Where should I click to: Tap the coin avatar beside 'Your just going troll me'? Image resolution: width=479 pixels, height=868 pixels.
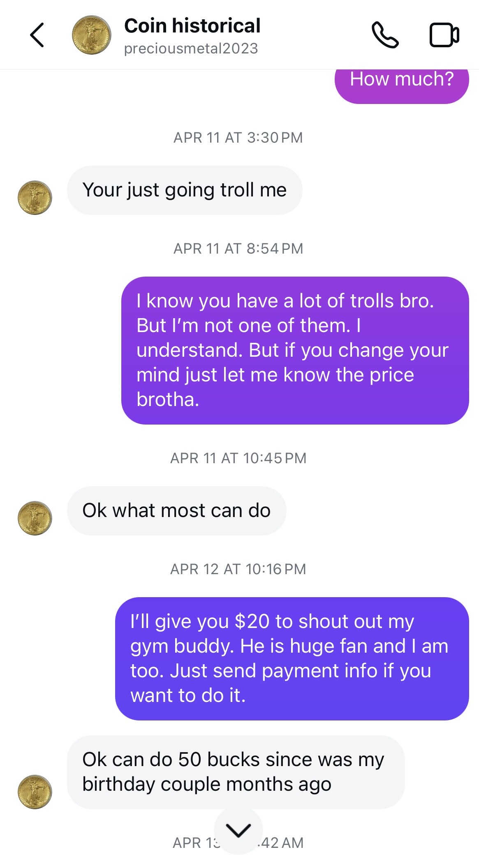pos(35,198)
